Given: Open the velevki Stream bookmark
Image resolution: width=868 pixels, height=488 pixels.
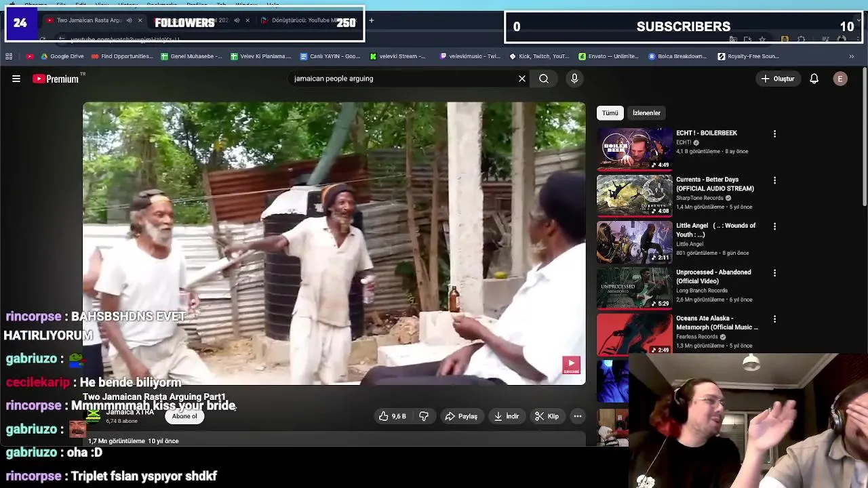Looking at the screenshot, I should 397,56.
